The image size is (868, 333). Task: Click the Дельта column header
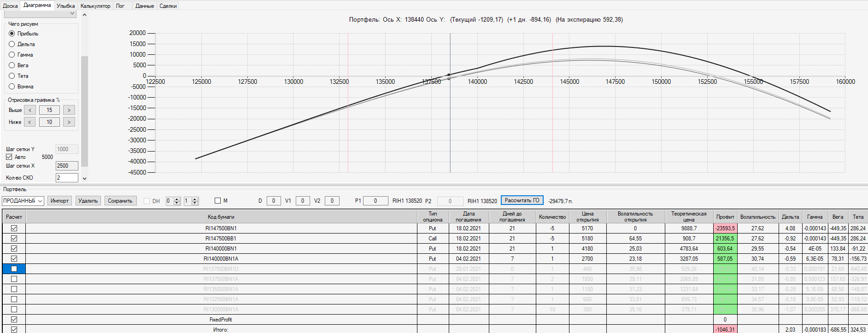(x=790, y=216)
